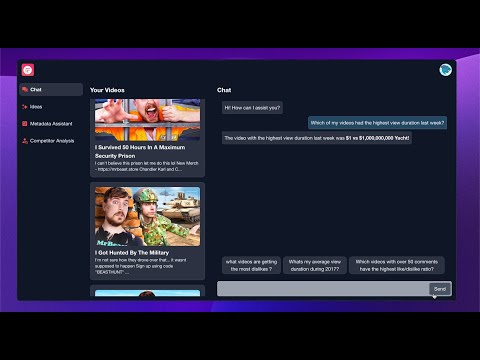Click the user's highest view duration question bubble
The width and height of the screenshot is (480, 360).
coord(377,123)
